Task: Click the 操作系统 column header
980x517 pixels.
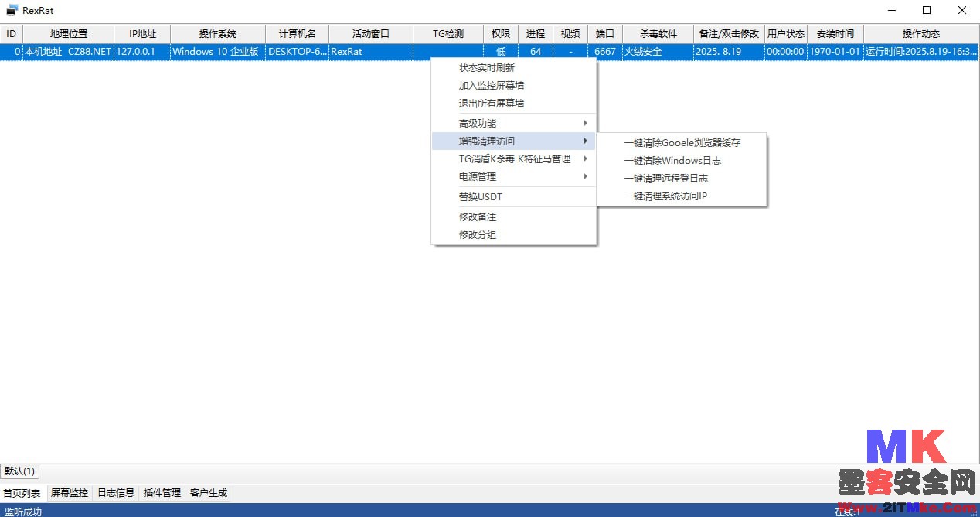Action: [218, 34]
